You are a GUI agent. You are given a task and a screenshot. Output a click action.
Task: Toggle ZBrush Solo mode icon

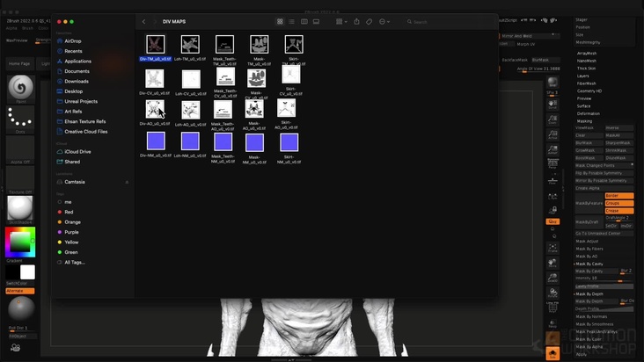(553, 354)
